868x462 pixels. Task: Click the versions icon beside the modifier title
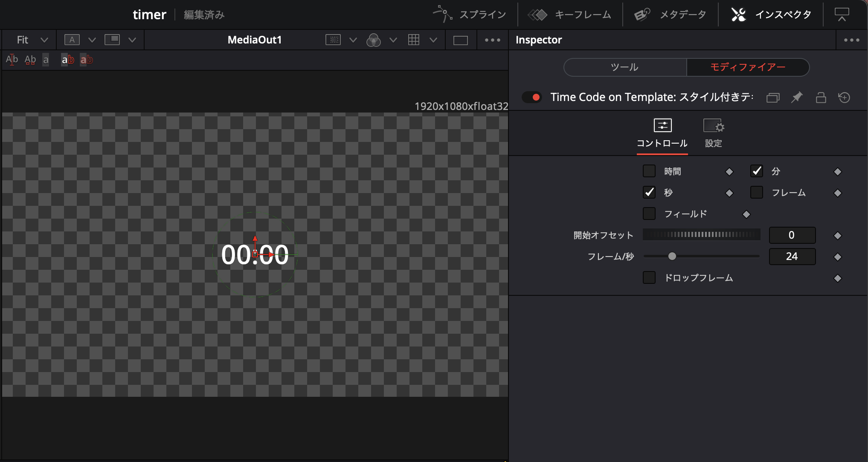tap(772, 98)
